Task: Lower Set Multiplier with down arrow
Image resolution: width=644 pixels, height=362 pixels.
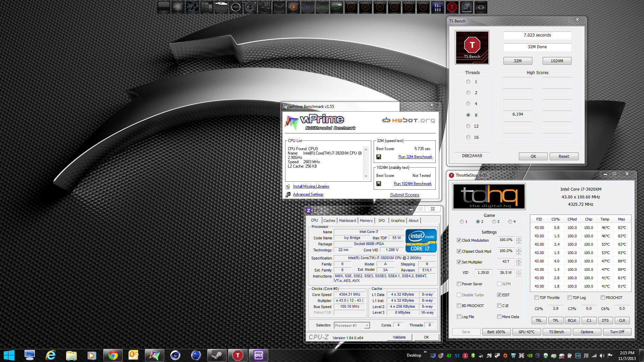Action: click(x=519, y=264)
